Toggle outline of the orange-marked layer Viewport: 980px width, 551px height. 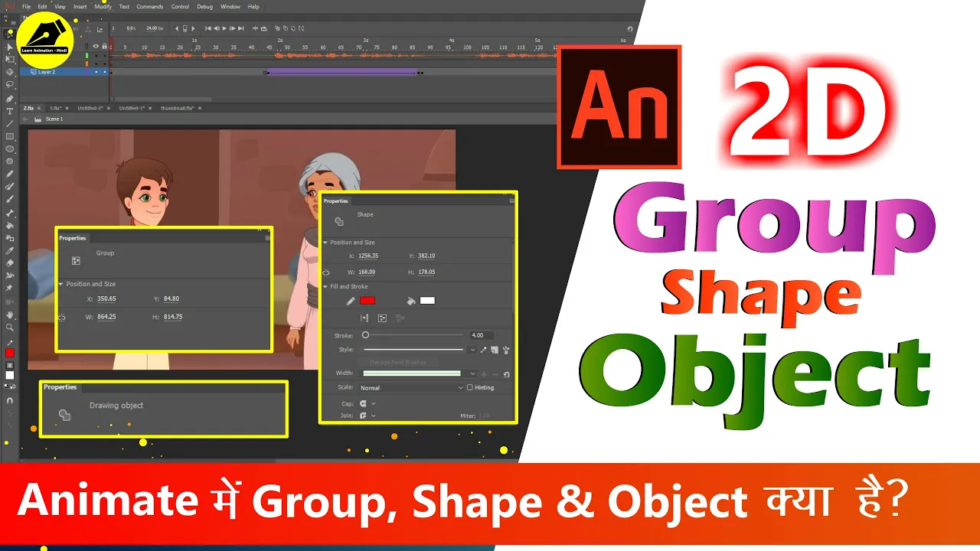click(x=87, y=64)
